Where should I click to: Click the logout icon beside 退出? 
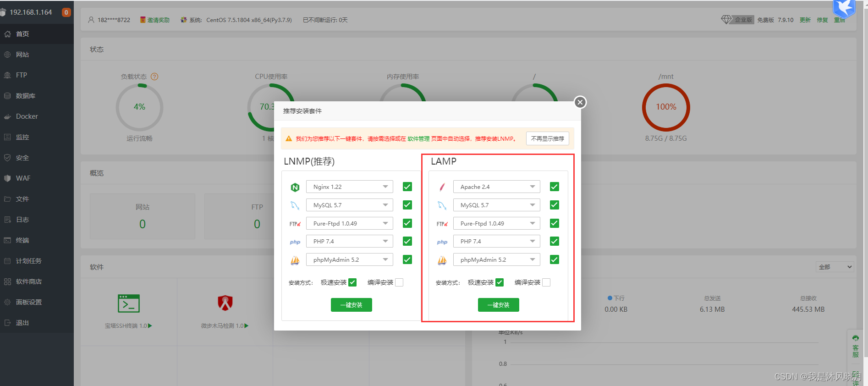pos(7,323)
